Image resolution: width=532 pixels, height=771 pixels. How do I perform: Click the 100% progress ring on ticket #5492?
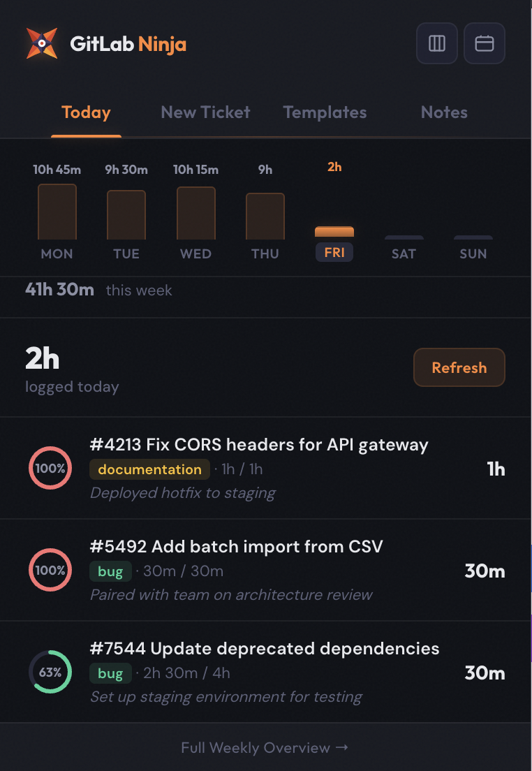click(x=50, y=570)
